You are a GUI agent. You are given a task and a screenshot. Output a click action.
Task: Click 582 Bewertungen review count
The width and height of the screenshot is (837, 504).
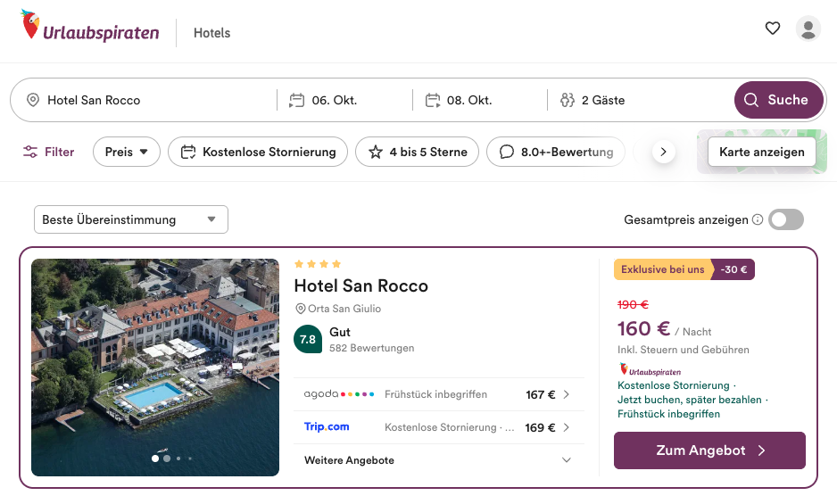[x=371, y=348]
